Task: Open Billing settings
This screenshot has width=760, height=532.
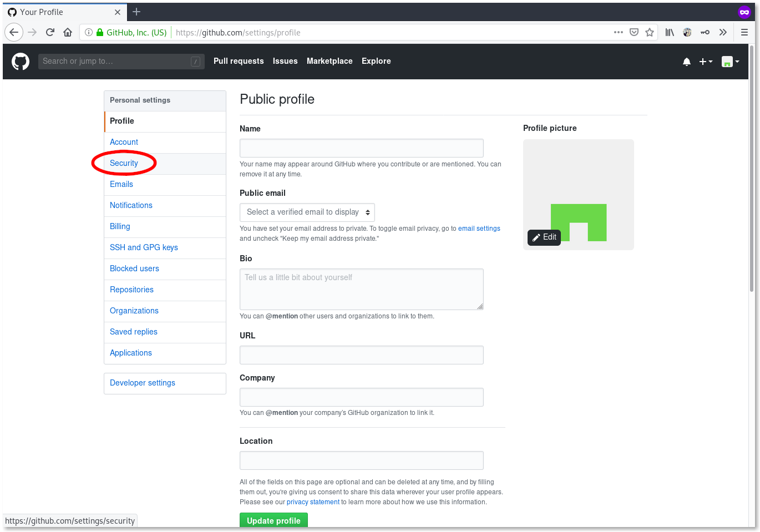Action: pos(165,227)
